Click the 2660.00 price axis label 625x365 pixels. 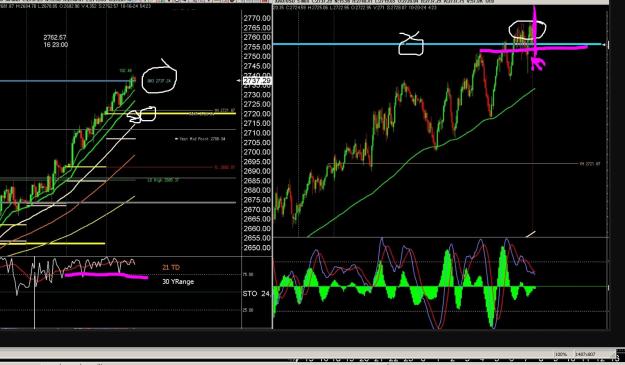click(x=257, y=229)
